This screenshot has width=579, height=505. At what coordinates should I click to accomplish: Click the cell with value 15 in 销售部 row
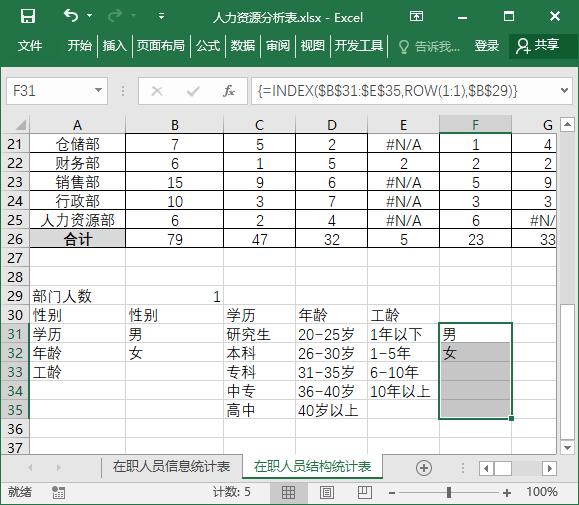[175, 182]
